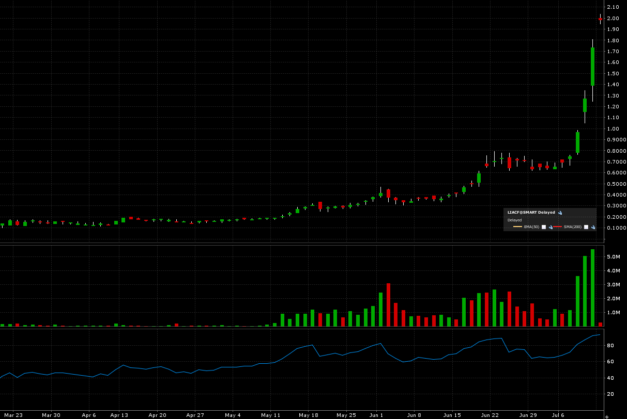Screen dimensions: 627x419
Task: Click the Mar 23 date label
Action: coord(14,413)
